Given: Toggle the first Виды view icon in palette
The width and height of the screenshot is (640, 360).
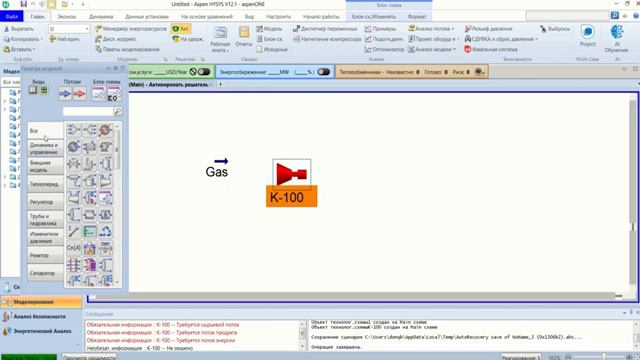Looking at the screenshot, I should click(x=33, y=90).
